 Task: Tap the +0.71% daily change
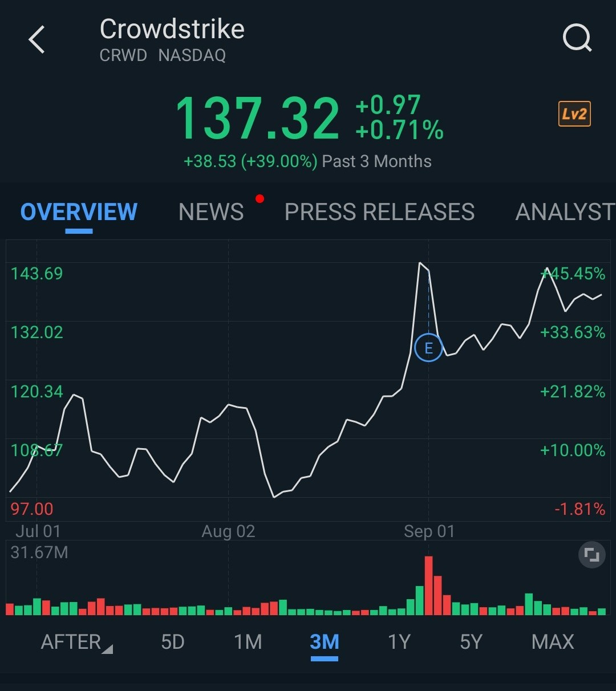399,131
